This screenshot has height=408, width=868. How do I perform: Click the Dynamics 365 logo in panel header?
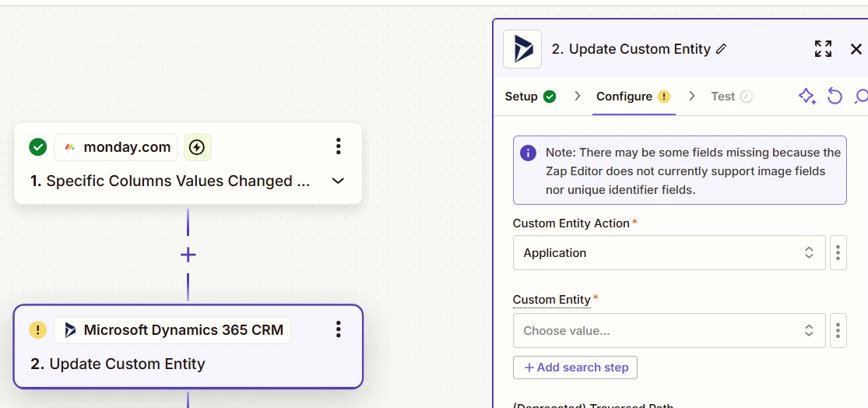coord(522,49)
